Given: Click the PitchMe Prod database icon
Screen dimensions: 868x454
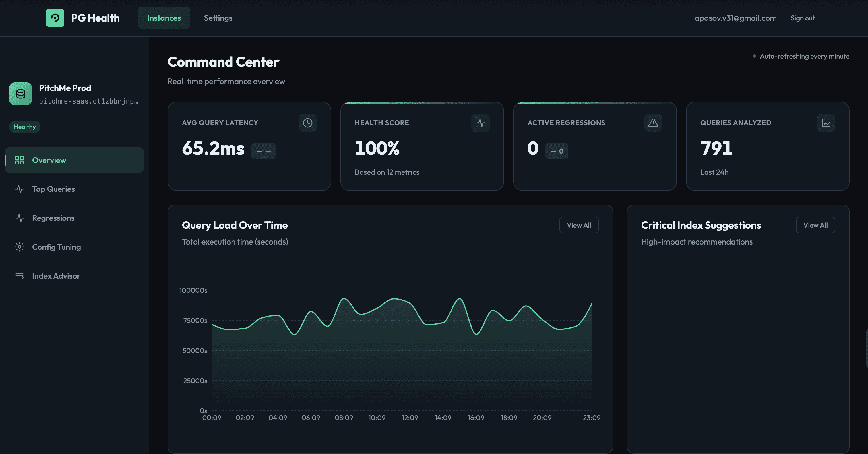Looking at the screenshot, I should point(21,94).
